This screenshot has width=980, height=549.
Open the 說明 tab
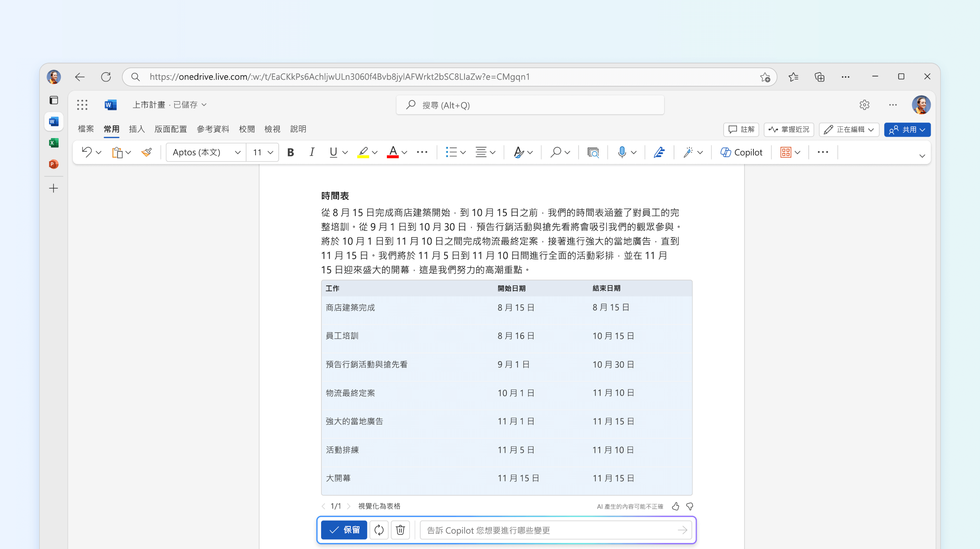click(x=298, y=129)
